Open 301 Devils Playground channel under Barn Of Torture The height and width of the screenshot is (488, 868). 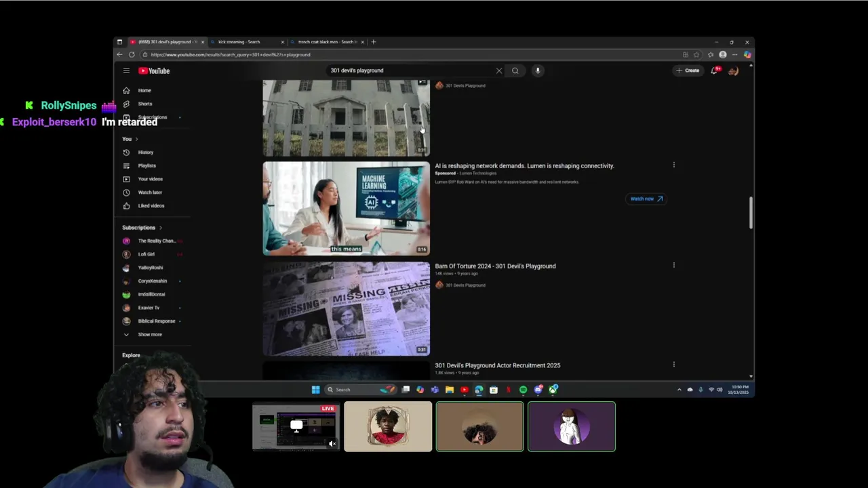point(465,285)
